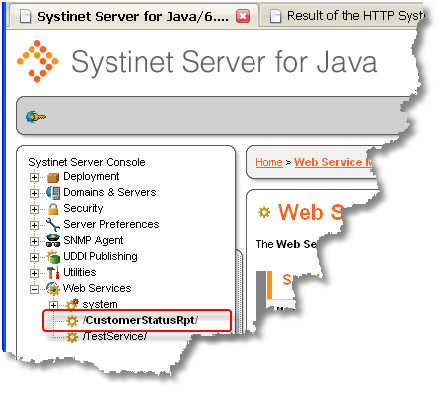Expand the Server Preferences node
Screen dimensions: 439x395
(x=34, y=225)
